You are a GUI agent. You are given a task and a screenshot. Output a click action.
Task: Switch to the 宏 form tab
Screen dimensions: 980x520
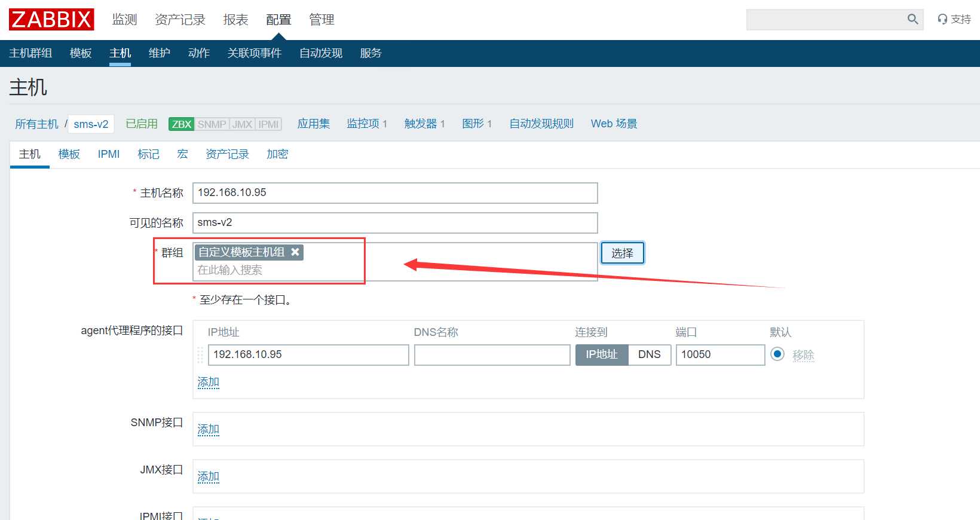(x=182, y=154)
